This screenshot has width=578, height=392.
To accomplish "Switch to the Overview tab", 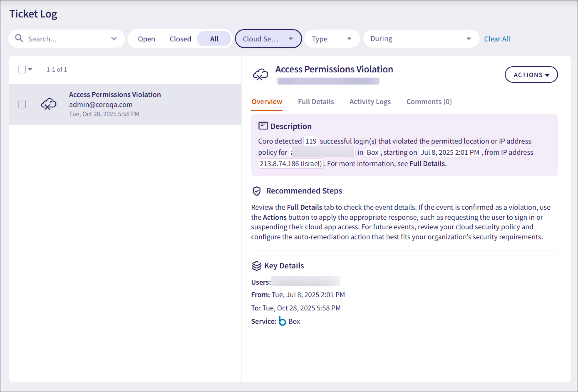I will 267,102.
